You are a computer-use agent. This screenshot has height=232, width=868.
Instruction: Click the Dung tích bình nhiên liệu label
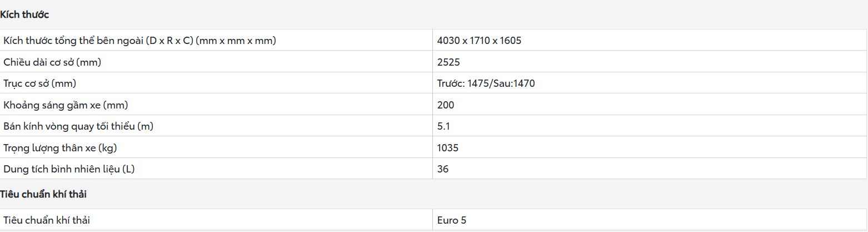click(69, 169)
